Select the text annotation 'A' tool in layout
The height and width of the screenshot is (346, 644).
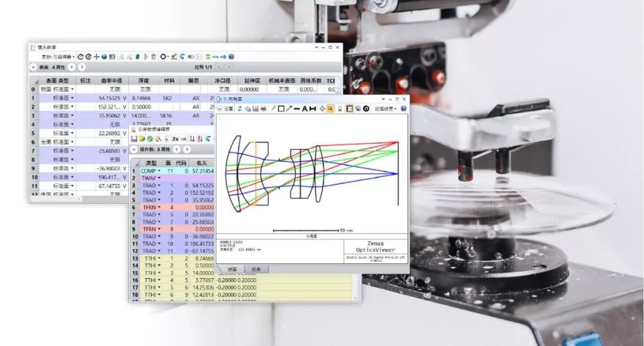(x=305, y=109)
